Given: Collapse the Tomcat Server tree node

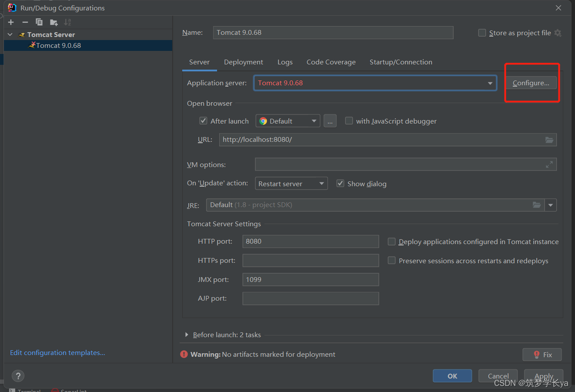Looking at the screenshot, I should coord(10,34).
